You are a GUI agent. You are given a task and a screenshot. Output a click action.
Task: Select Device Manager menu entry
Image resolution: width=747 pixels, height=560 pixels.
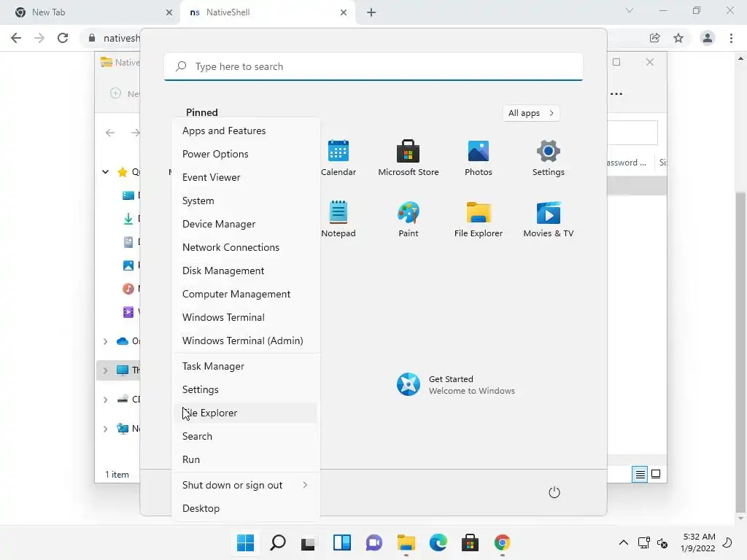pos(245,225)
